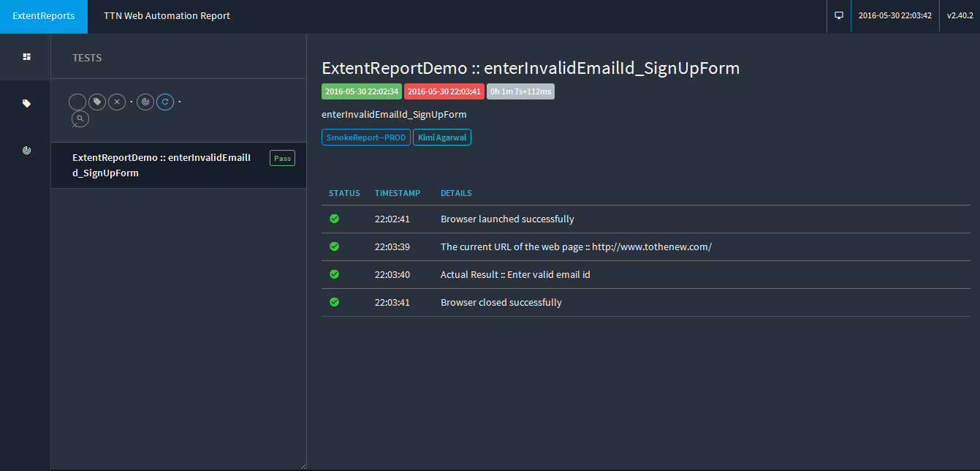Open the test details dashboard sidebar icon
Image resolution: width=980 pixels, height=471 pixels.
click(x=26, y=56)
